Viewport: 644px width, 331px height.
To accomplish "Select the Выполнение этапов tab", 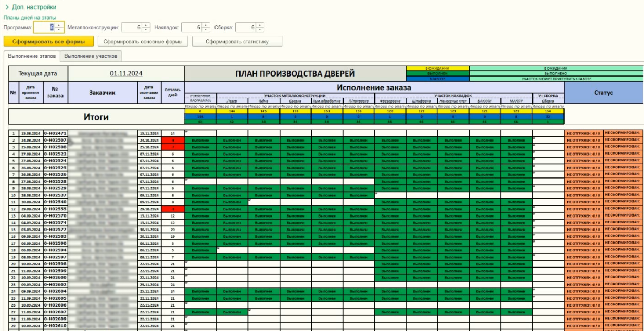I will pyautogui.click(x=31, y=56).
